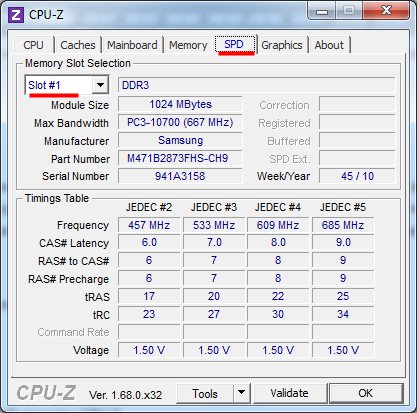Open the Graphics tab
This screenshot has height=413, width=417.
coord(282,45)
